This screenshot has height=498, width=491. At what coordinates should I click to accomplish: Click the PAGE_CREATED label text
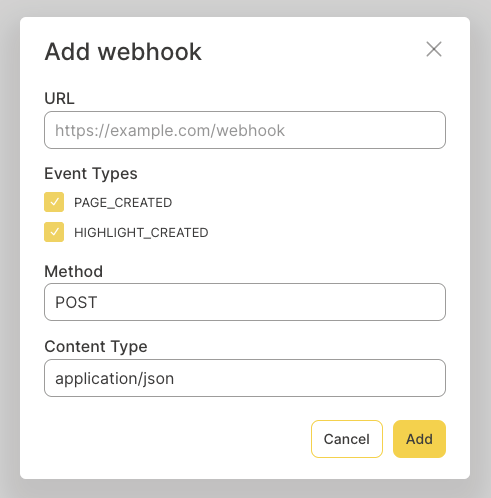pyautogui.click(x=123, y=203)
